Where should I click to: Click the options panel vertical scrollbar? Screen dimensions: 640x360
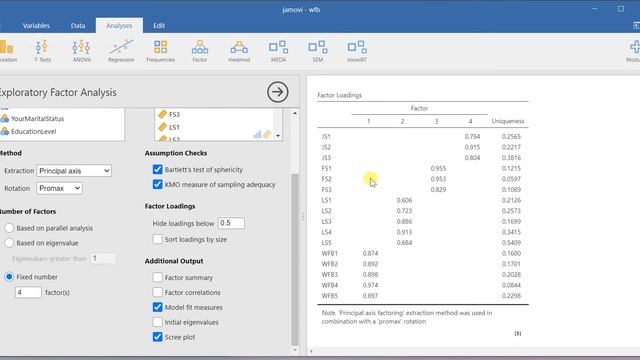(x=295, y=259)
